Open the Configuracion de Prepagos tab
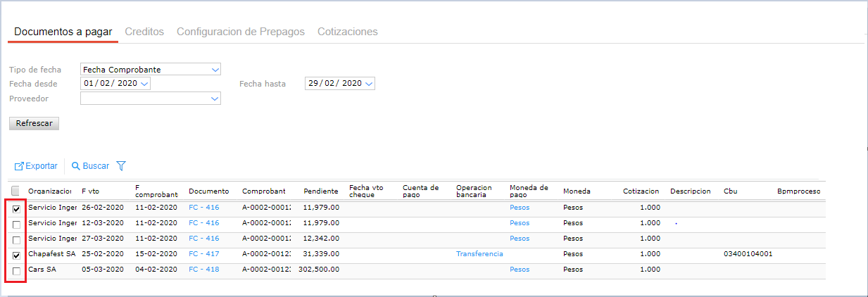 (240, 32)
